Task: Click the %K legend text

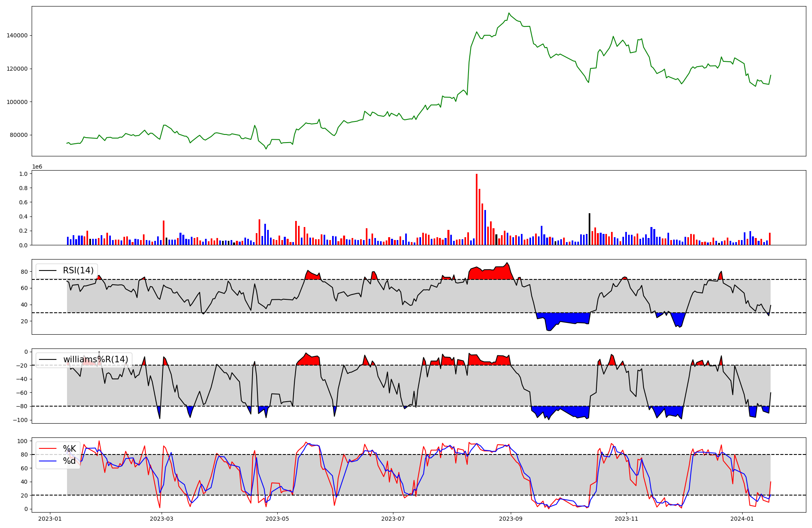Action: coord(69,448)
